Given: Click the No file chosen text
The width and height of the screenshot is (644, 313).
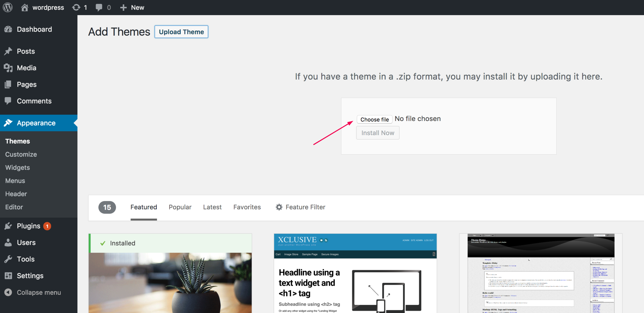Looking at the screenshot, I should 417,119.
